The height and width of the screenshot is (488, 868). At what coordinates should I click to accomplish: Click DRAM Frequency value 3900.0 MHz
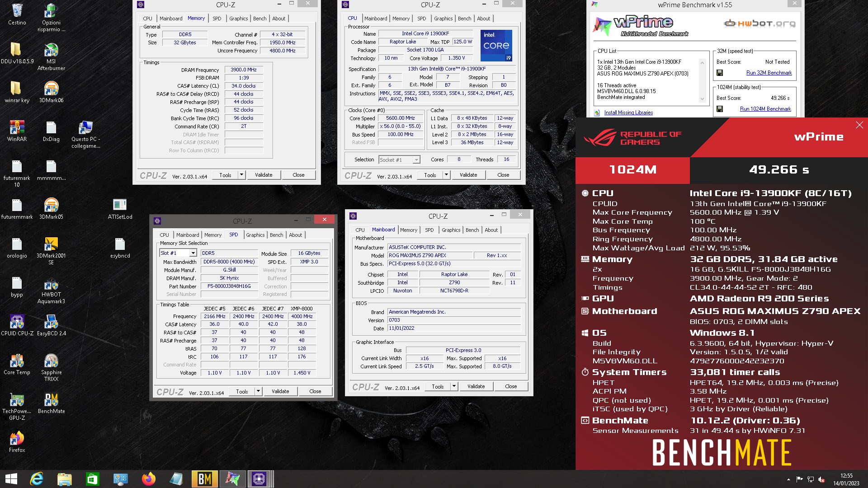[243, 70]
